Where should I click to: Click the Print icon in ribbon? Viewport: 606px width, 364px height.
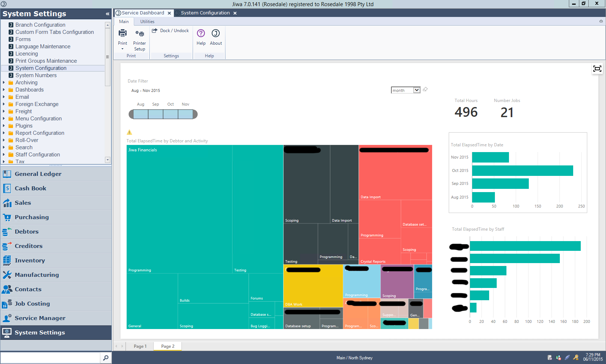[x=123, y=34]
